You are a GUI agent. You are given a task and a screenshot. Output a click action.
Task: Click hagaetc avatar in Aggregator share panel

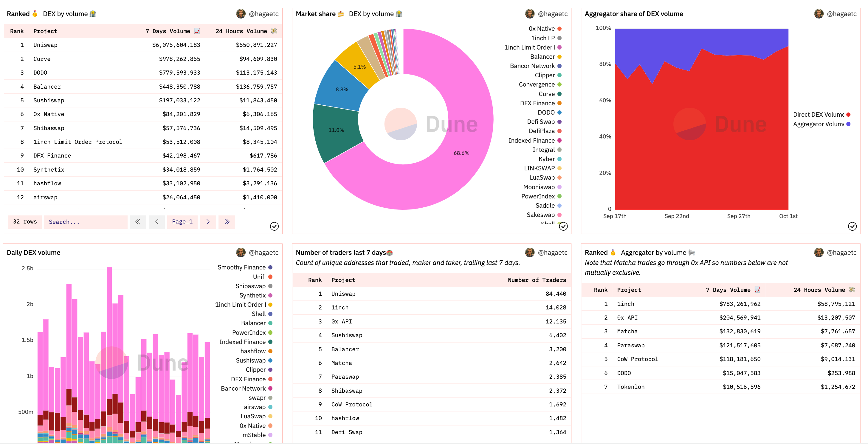[819, 14]
